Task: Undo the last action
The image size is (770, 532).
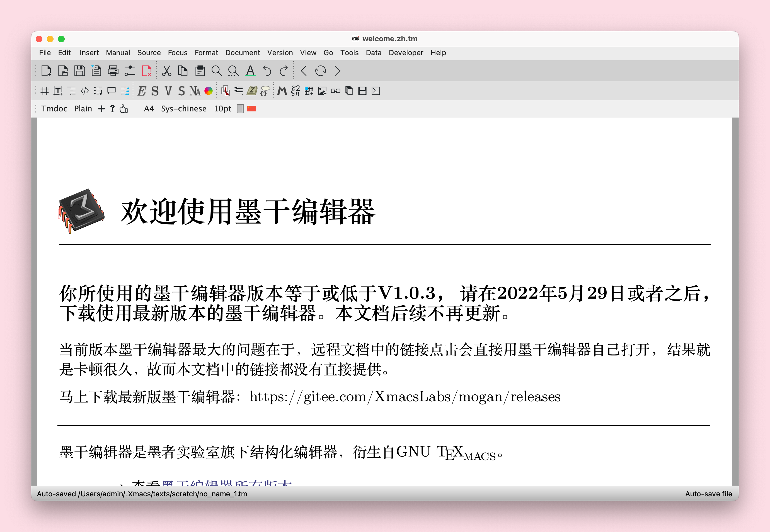Action: pyautogui.click(x=267, y=71)
